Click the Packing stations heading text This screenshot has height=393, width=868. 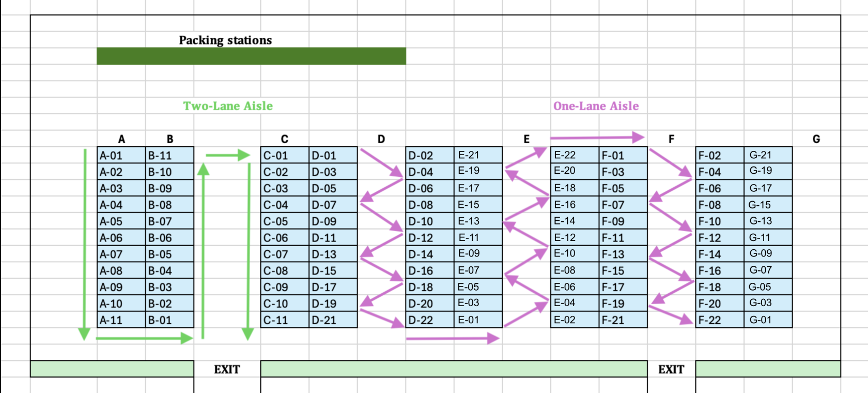225,40
